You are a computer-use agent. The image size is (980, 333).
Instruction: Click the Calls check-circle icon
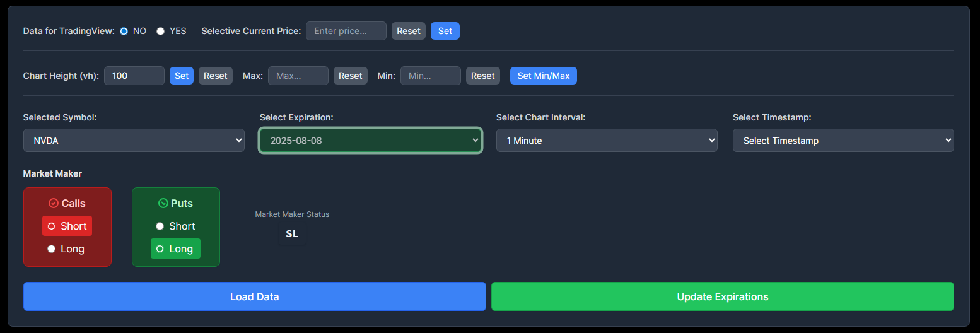tap(54, 203)
